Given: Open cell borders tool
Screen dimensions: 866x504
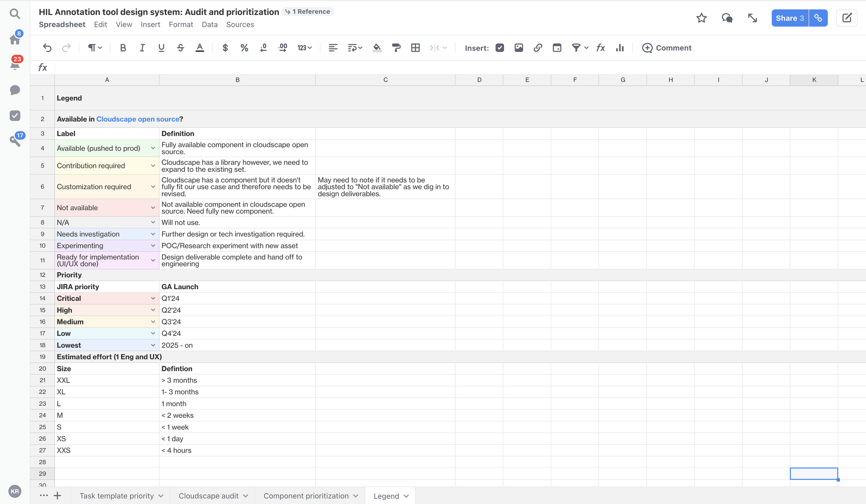Looking at the screenshot, I should (415, 48).
